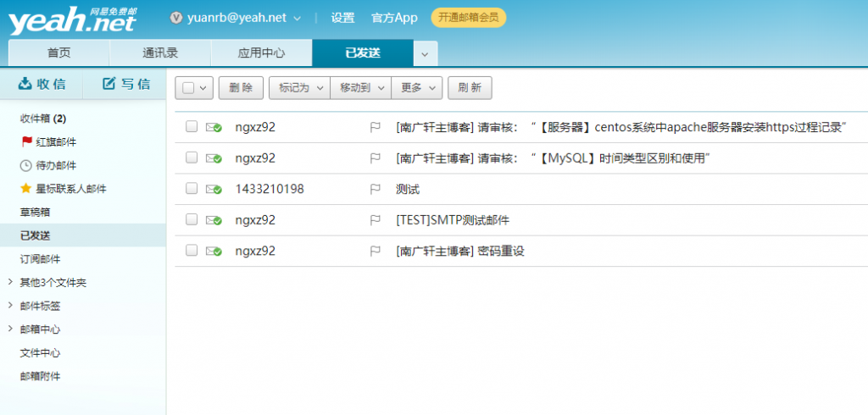Open 订阅邮件 folder

click(x=41, y=259)
